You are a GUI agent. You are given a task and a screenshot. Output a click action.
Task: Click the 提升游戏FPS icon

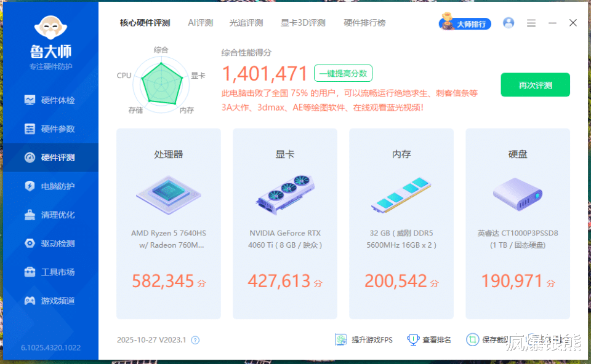click(341, 339)
